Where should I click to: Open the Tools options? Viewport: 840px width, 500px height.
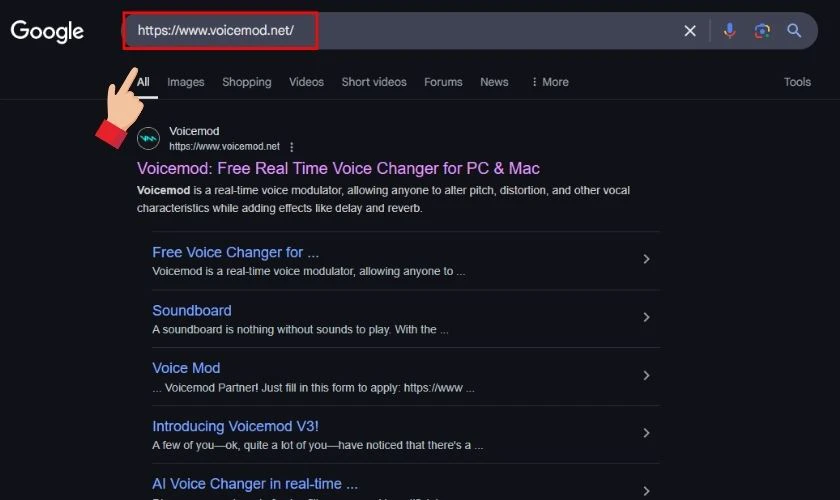pyautogui.click(x=797, y=82)
